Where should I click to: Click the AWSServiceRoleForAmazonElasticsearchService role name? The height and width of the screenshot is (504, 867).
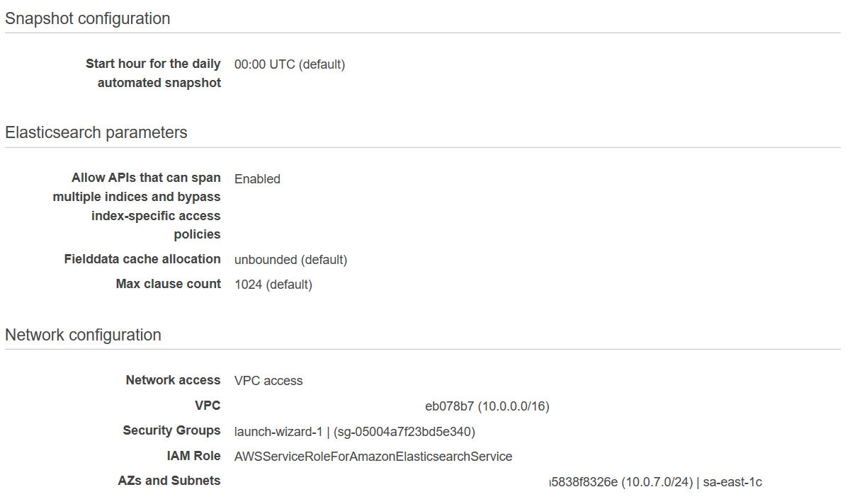373,457
